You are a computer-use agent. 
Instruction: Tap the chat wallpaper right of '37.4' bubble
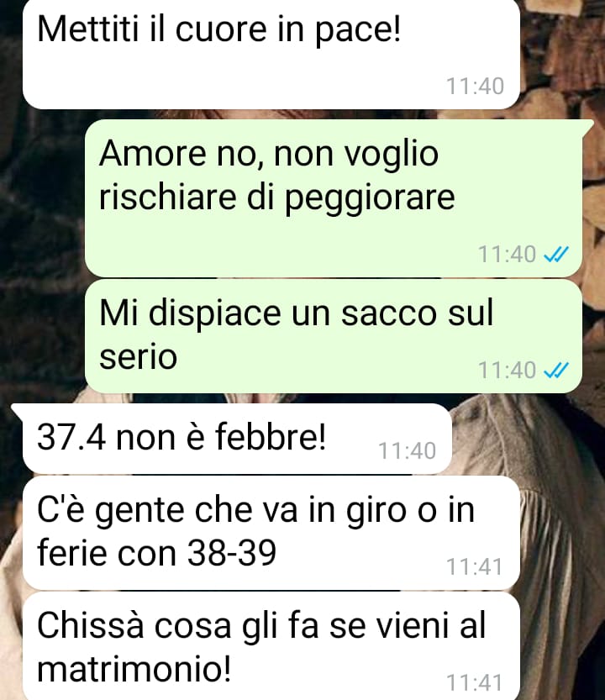527,439
